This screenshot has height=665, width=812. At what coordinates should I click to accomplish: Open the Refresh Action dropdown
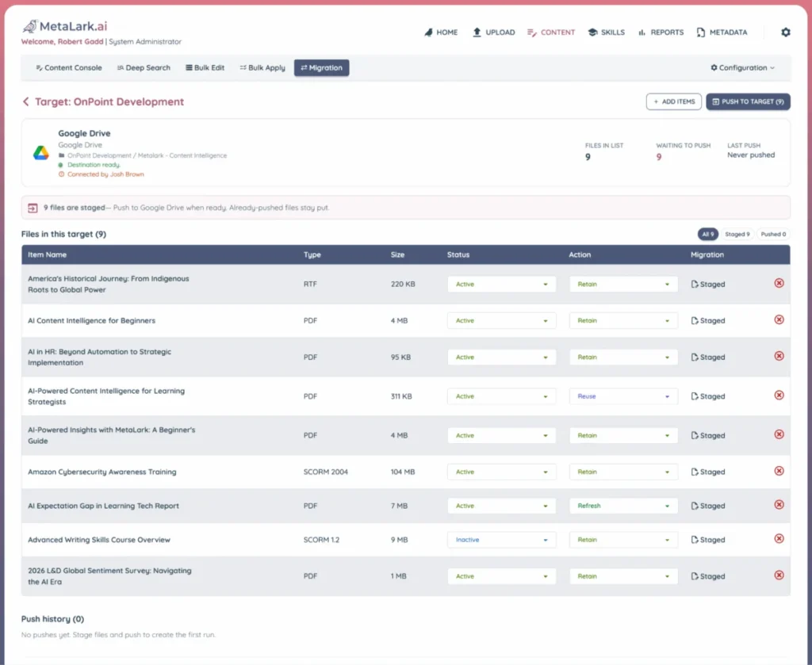pyautogui.click(x=623, y=506)
